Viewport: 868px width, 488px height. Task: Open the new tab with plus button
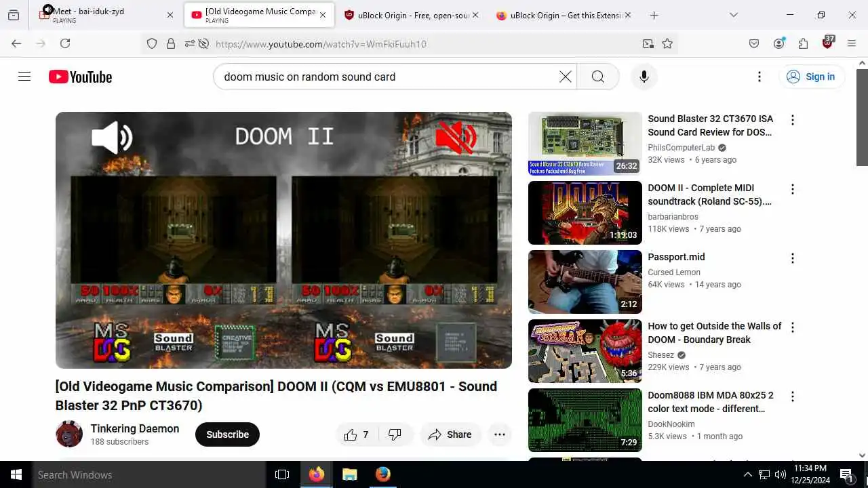(x=654, y=15)
